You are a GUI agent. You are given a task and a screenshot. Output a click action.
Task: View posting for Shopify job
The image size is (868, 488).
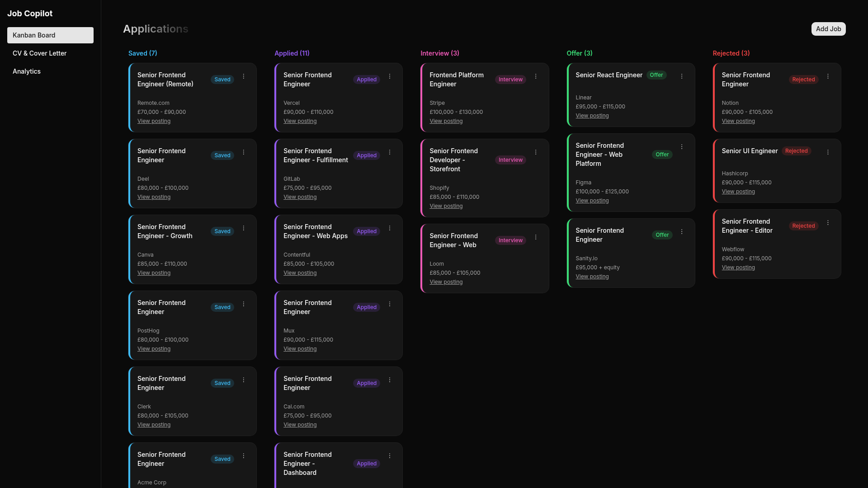pyautogui.click(x=446, y=206)
